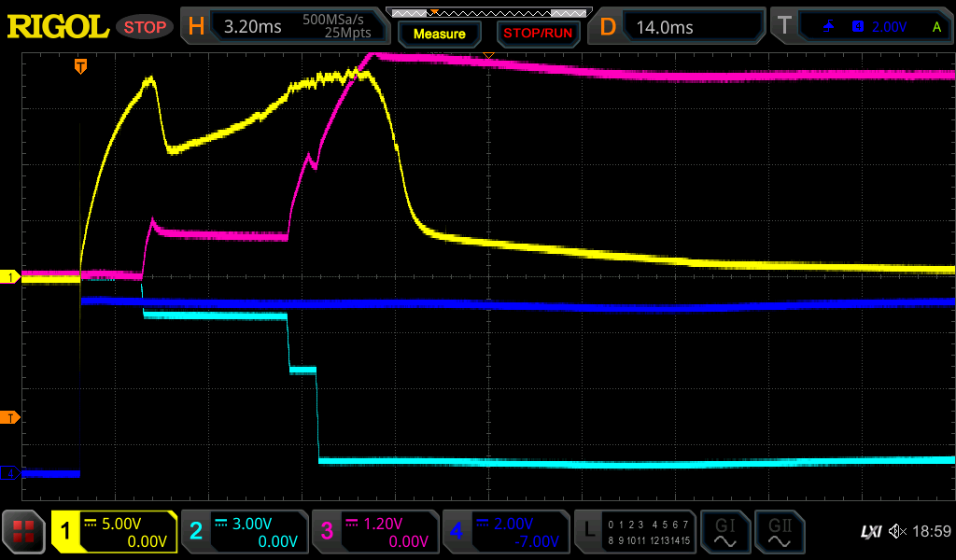Select the orange trigger level marker on left edge
Viewport: 956px width, 560px height.
(10, 416)
